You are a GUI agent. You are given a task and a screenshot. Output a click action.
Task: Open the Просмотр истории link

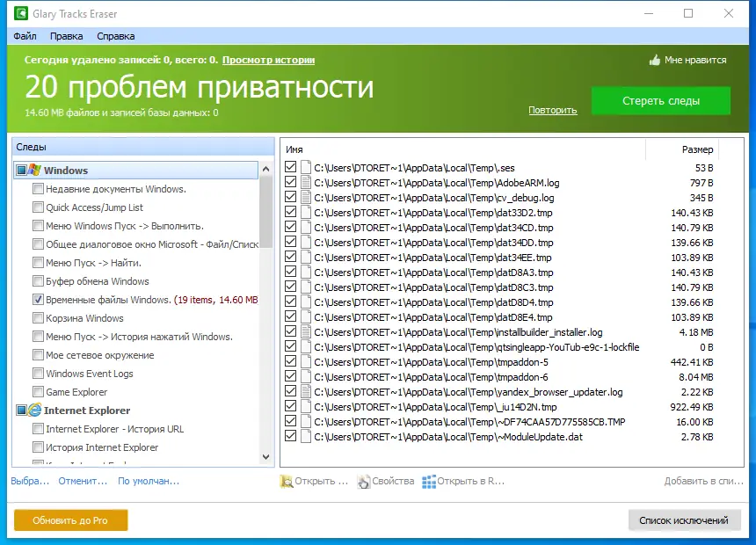268,60
